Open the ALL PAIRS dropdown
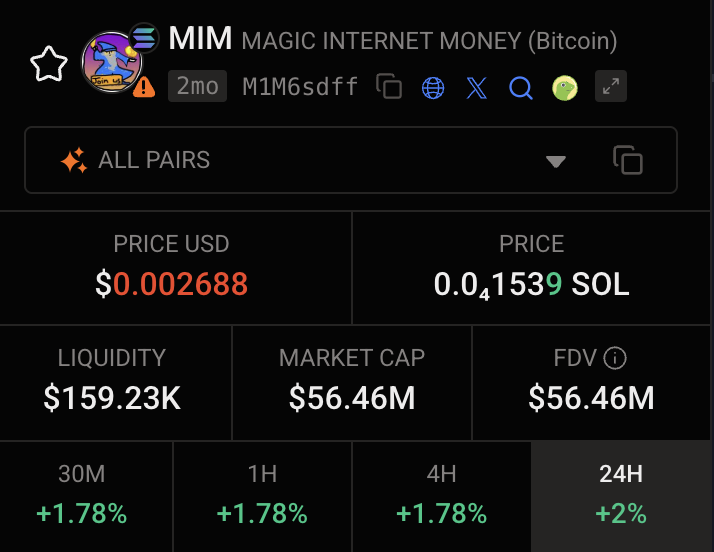This screenshot has height=552, width=714. coord(351,160)
